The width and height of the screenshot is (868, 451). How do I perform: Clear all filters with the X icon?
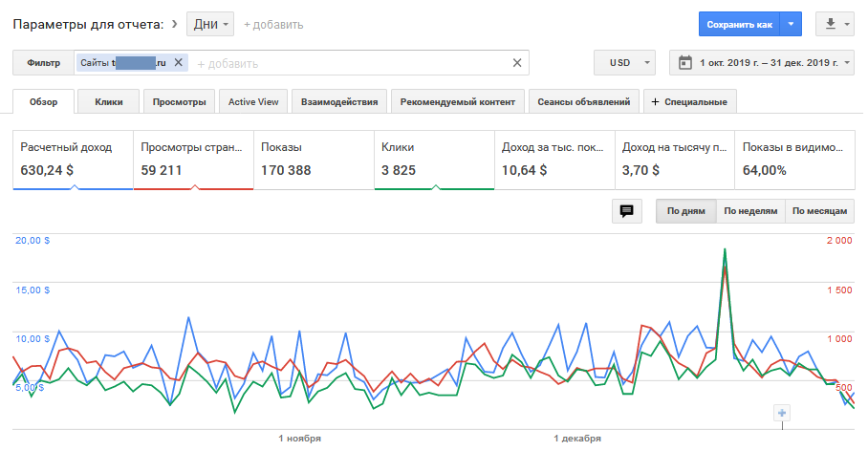pyautogui.click(x=517, y=63)
